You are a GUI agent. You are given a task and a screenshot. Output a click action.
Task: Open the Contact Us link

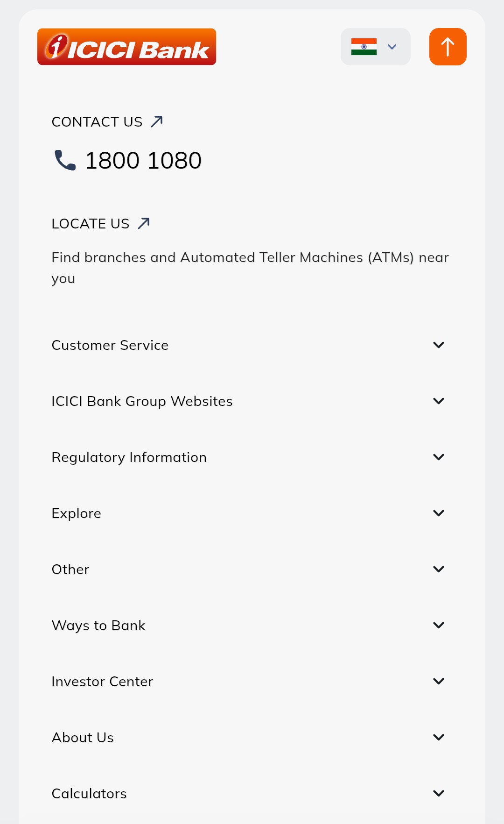(97, 122)
